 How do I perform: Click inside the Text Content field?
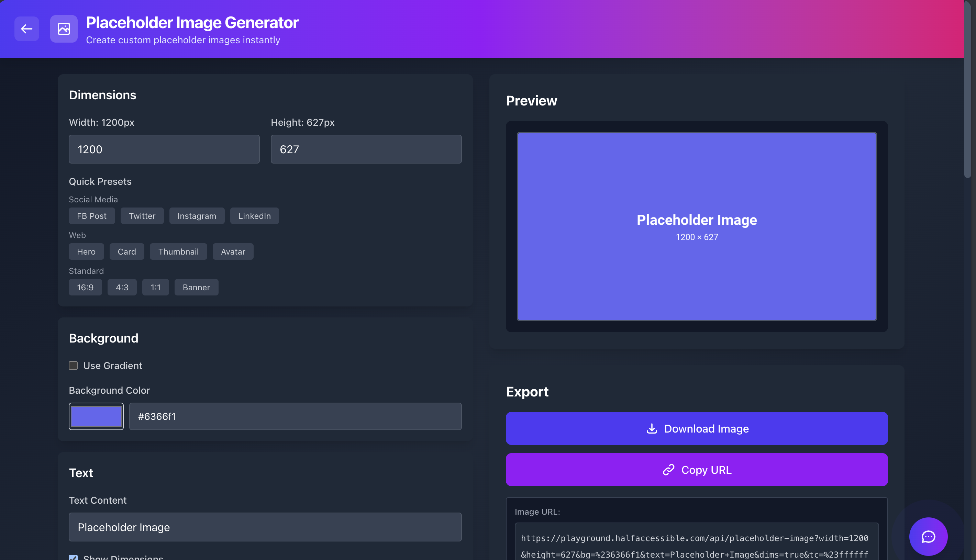pos(265,527)
